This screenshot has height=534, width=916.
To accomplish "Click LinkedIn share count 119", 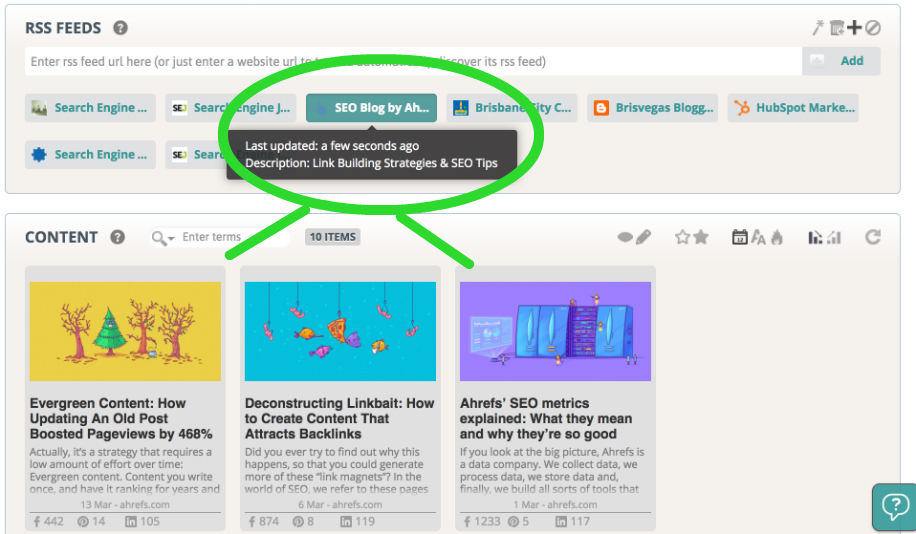I will (x=357, y=521).
